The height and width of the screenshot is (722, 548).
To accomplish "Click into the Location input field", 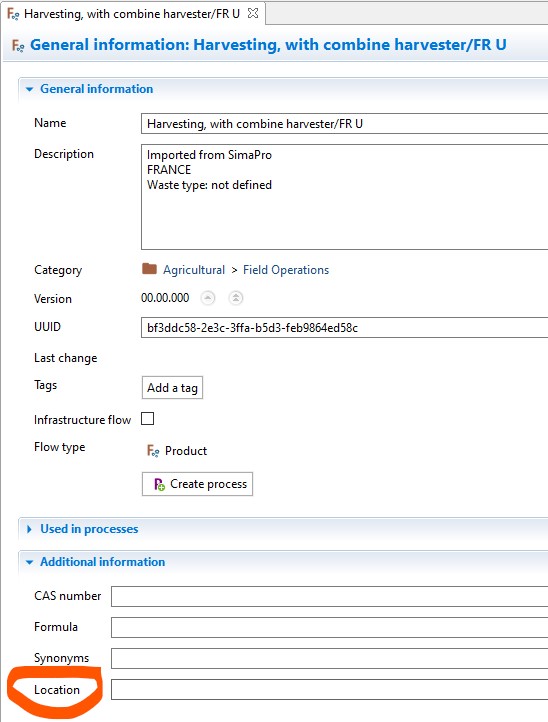I will [x=329, y=689].
